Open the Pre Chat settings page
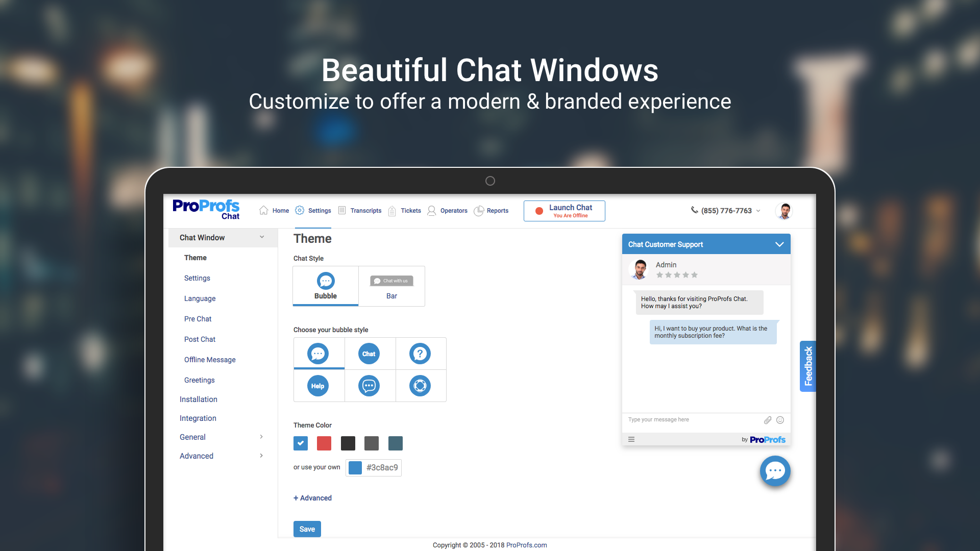The image size is (980, 551). coord(198,318)
